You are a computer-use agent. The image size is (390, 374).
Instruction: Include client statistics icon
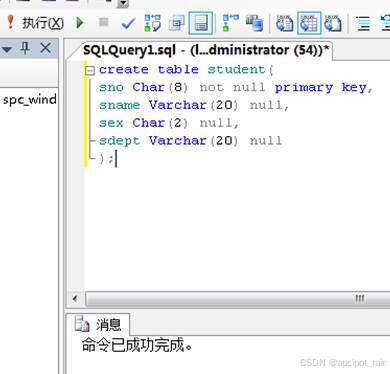[254, 23]
